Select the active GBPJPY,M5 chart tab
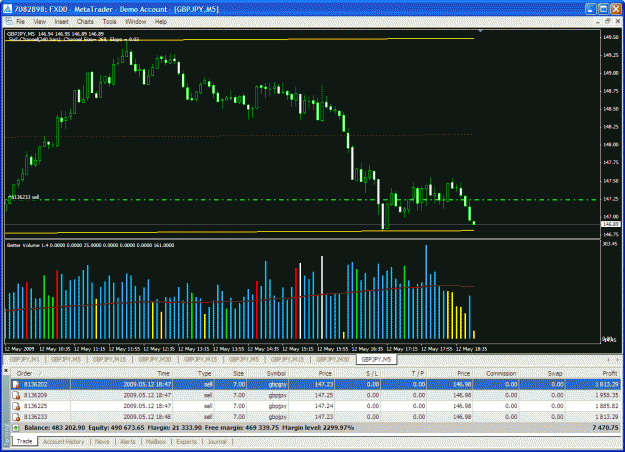The image size is (625, 452). [x=376, y=360]
